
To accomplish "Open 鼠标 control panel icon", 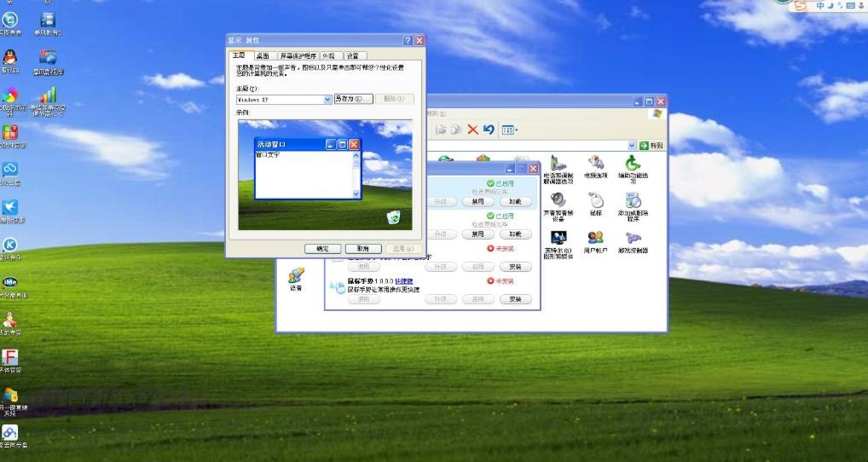I will click(596, 205).
